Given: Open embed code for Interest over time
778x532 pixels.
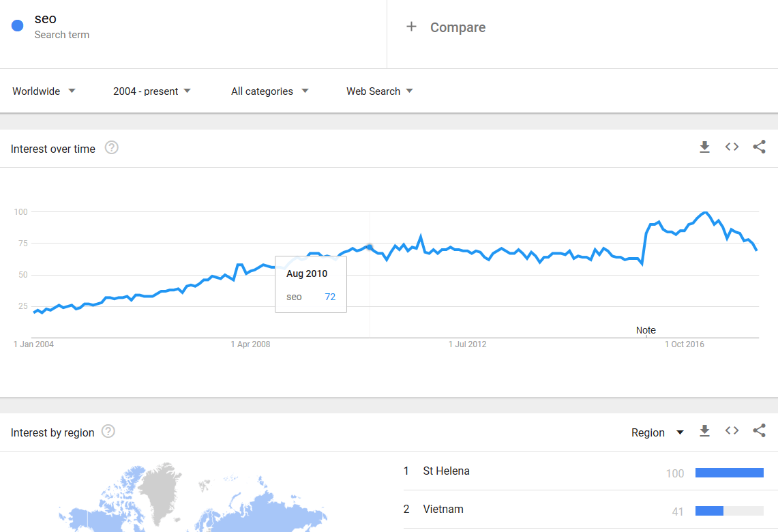Looking at the screenshot, I should [x=732, y=147].
